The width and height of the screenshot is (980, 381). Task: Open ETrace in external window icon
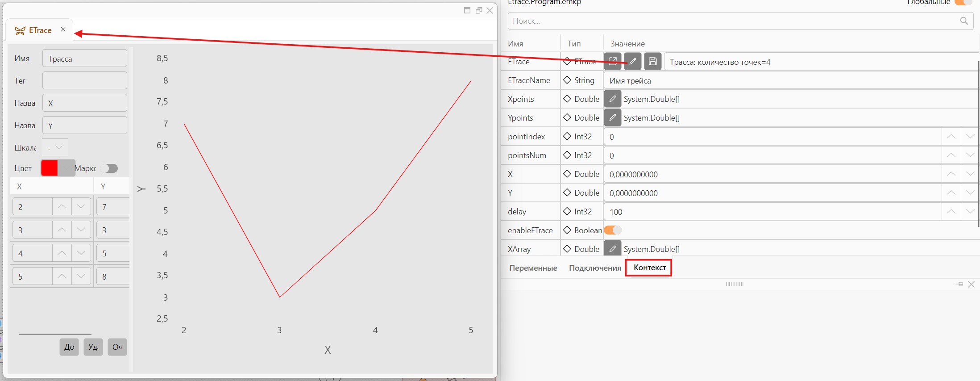pyautogui.click(x=613, y=61)
